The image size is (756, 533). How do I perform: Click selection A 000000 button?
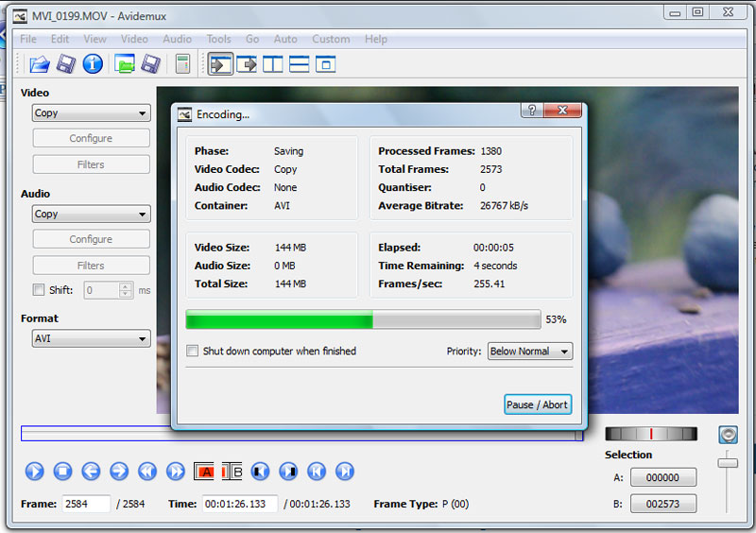663,477
